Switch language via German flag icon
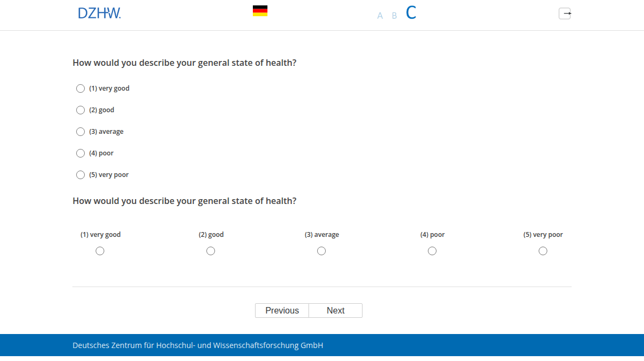The height and width of the screenshot is (361, 644). tap(260, 11)
